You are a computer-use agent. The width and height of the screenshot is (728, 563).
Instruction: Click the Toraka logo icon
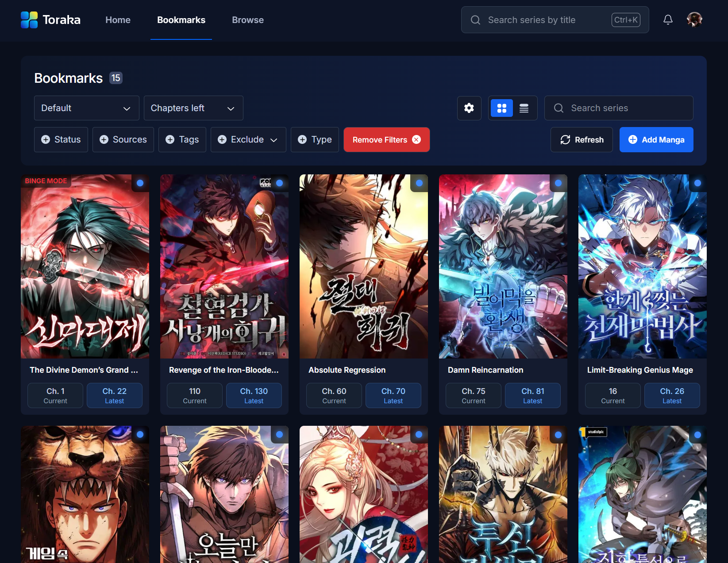(x=29, y=20)
